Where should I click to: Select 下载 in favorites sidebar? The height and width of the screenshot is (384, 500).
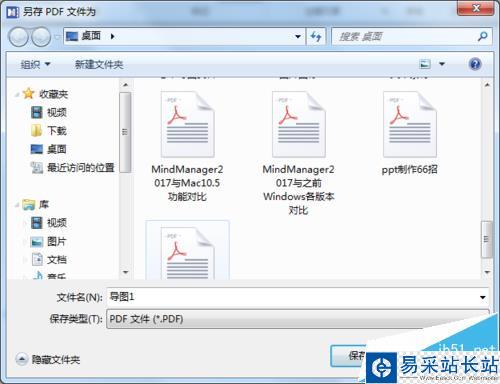[57, 131]
